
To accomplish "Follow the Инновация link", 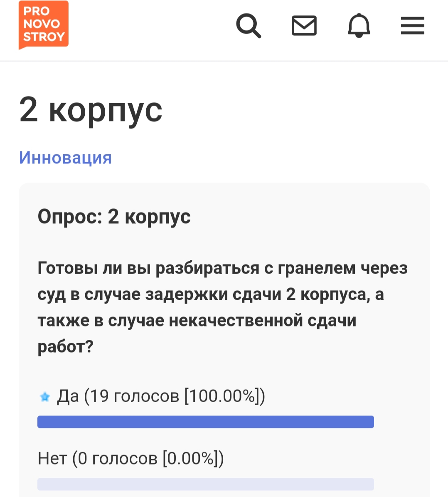I will click(65, 158).
